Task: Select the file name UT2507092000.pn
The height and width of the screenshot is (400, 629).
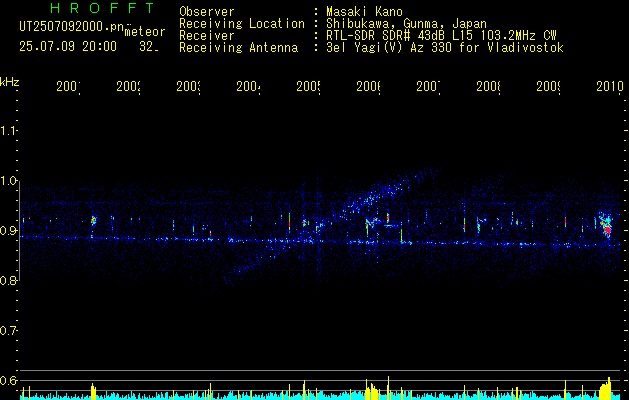Action: [72, 27]
